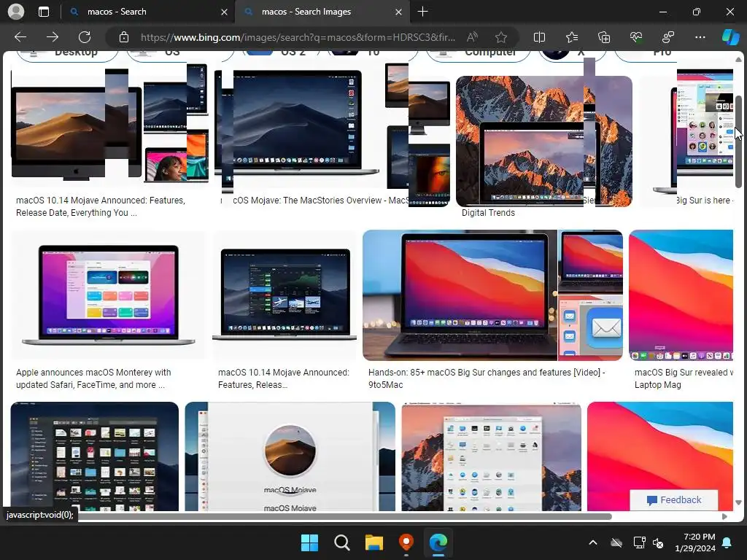Open Read aloud from address bar
This screenshot has width=747, height=560.
[x=472, y=37]
